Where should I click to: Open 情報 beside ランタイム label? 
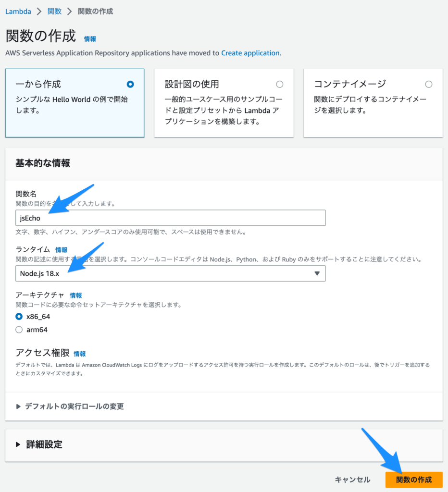pos(61,249)
